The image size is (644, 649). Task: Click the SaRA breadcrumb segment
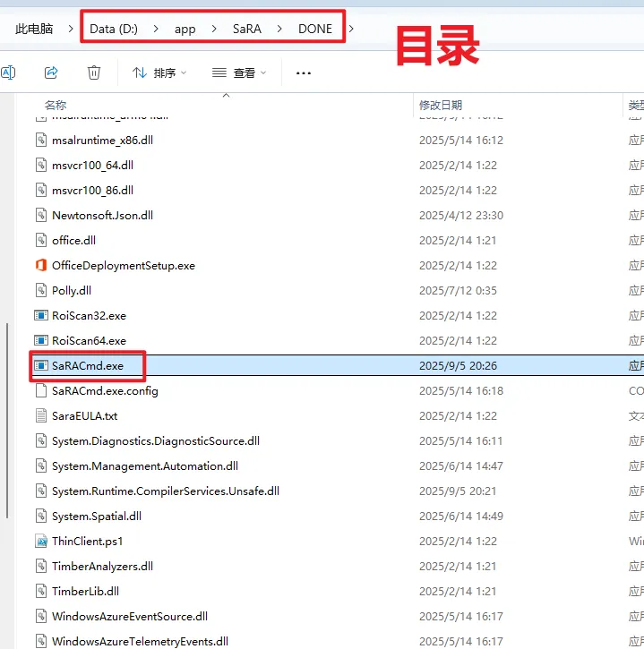click(247, 29)
